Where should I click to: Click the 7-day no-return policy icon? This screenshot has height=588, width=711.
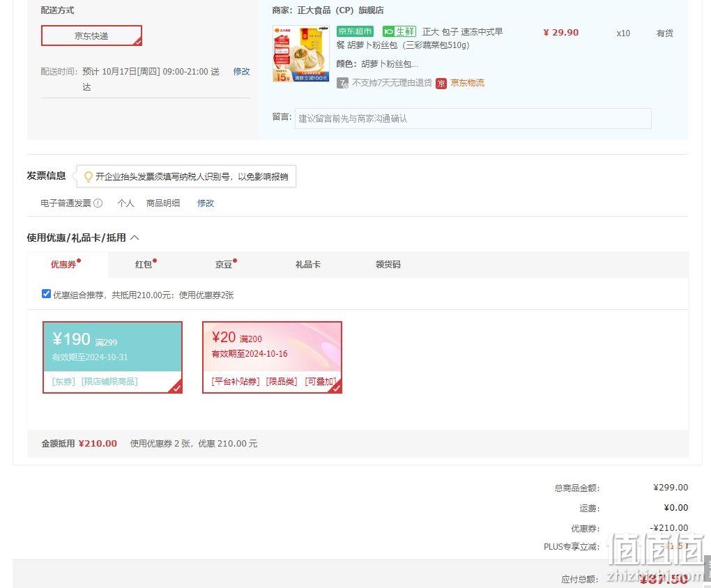pos(342,83)
